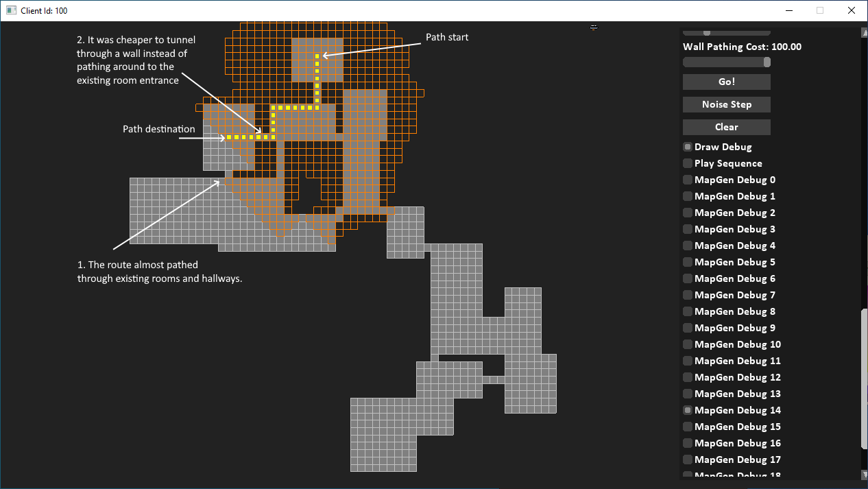This screenshot has width=868, height=489.
Task: Enable MapGen Debug 0
Action: point(687,179)
